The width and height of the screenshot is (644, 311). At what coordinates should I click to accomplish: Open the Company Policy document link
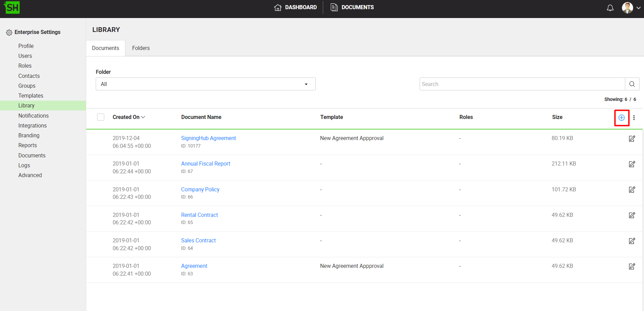coord(200,189)
